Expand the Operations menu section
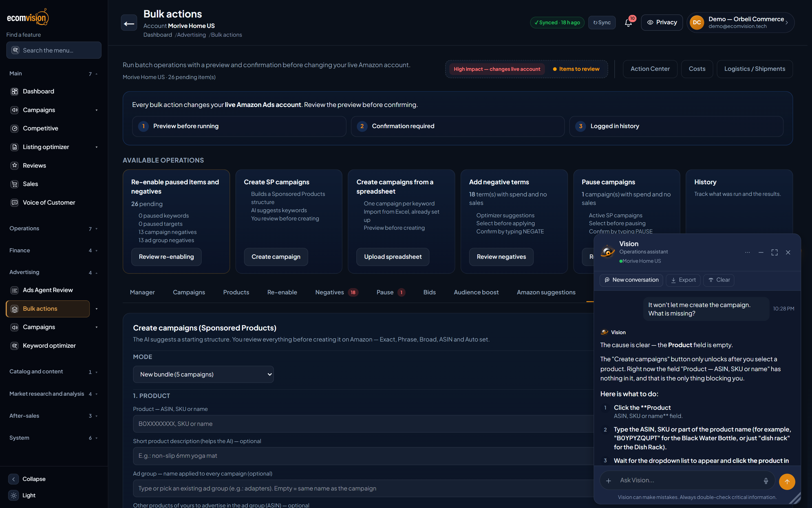 point(54,229)
